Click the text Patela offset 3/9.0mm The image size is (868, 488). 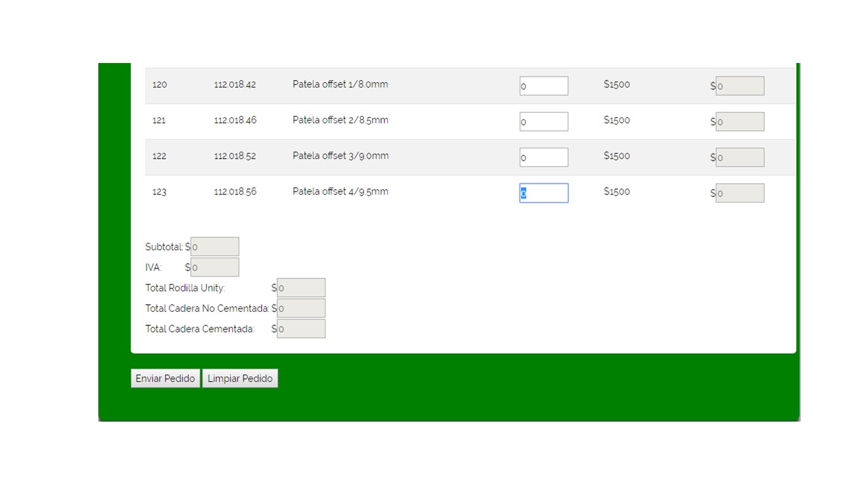[x=341, y=156]
